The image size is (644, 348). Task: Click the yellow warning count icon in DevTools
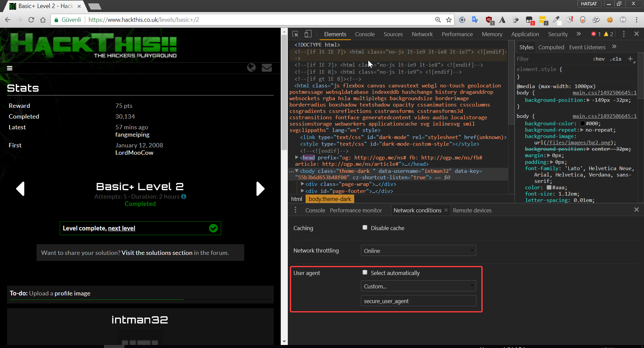point(606,34)
